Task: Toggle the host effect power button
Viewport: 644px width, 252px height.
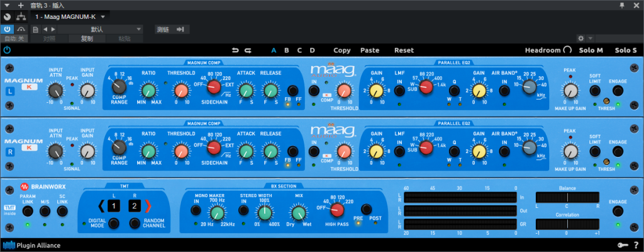Action: pos(7,29)
